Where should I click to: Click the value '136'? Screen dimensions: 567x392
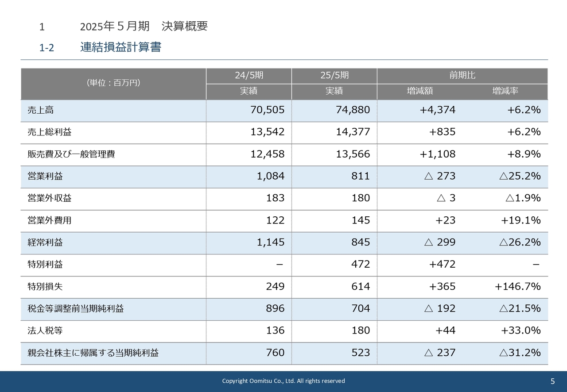[x=276, y=331]
